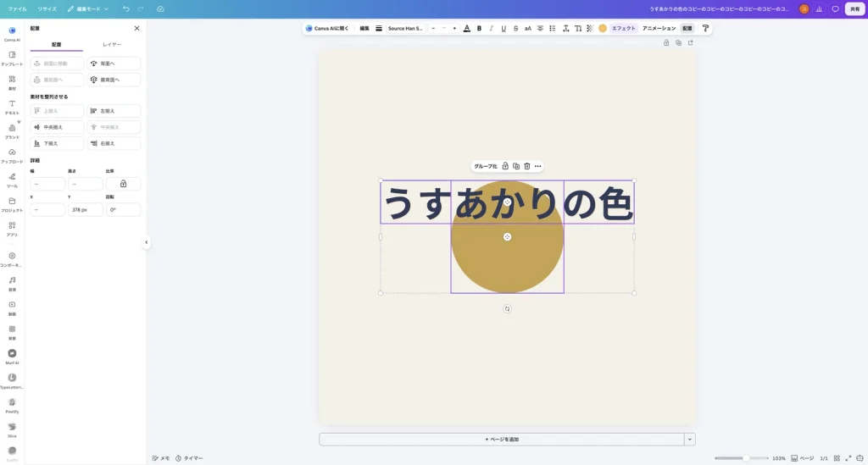Viewport: 868px width, 465px height.
Task: Open the font dropdown Source Han S...
Action: 405,28
